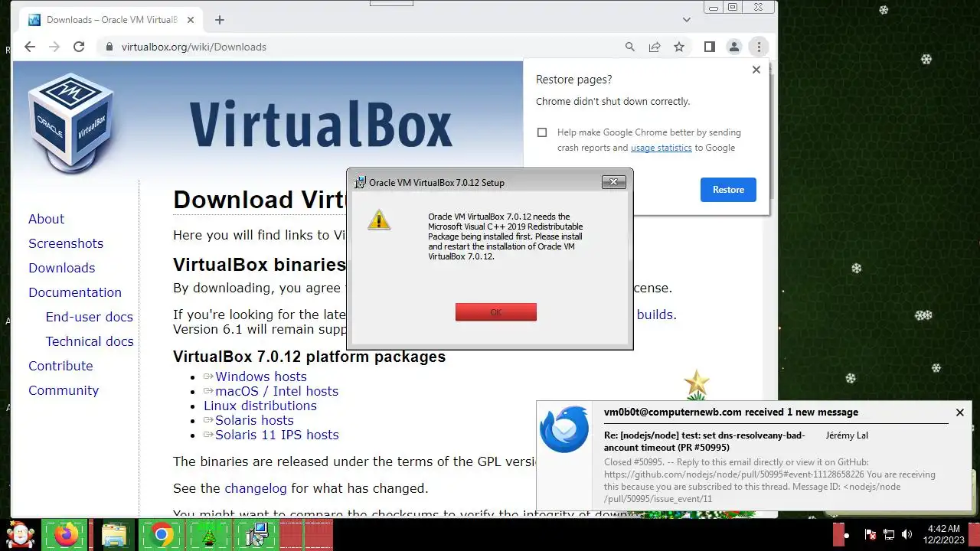Open Technical docs link

coord(90,341)
